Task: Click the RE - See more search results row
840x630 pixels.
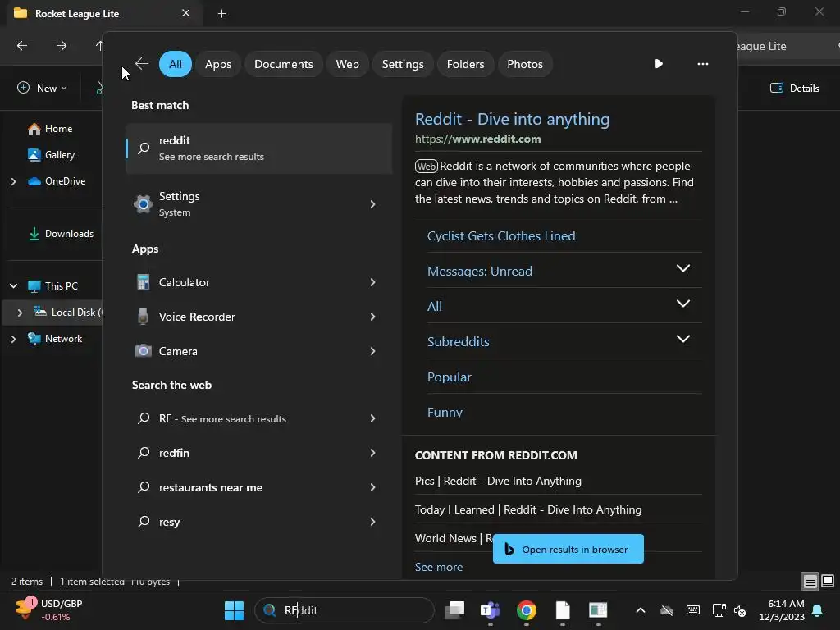Action: [x=258, y=418]
